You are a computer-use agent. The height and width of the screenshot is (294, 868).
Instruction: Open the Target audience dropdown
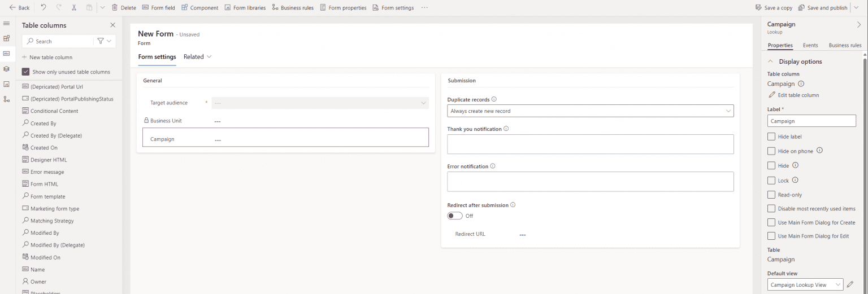[320, 103]
